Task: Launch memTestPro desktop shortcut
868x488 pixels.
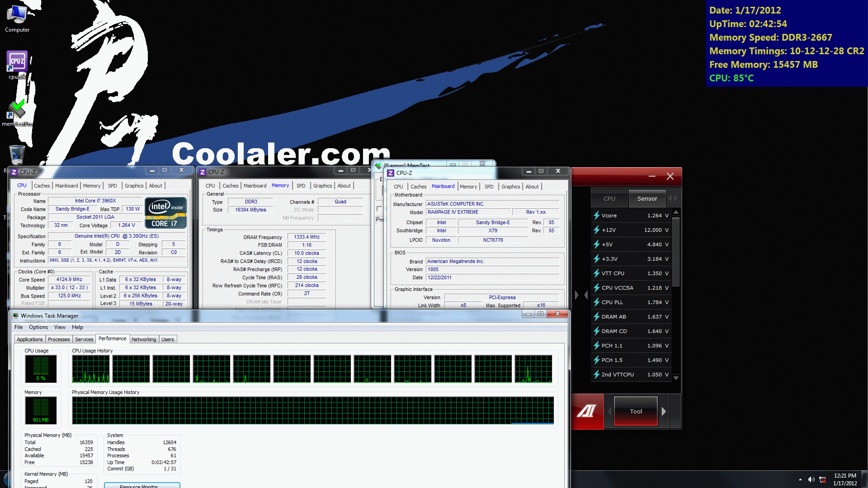Action: click(17, 113)
